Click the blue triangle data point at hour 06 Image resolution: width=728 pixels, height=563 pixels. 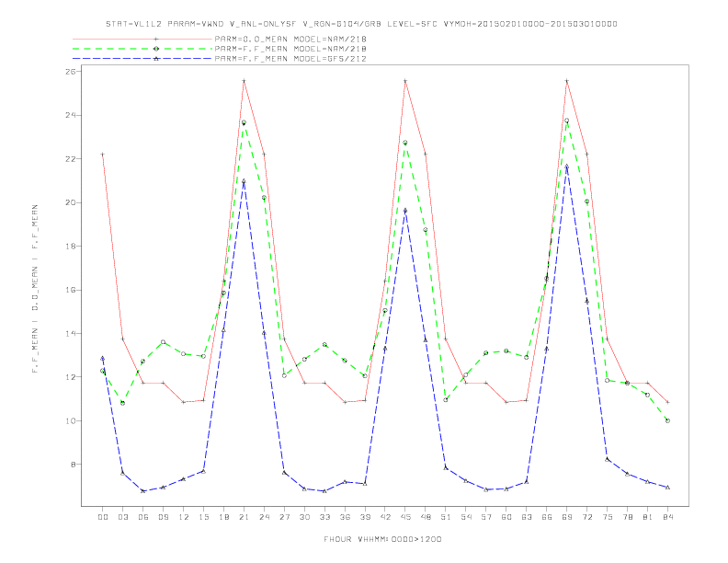pos(143,491)
